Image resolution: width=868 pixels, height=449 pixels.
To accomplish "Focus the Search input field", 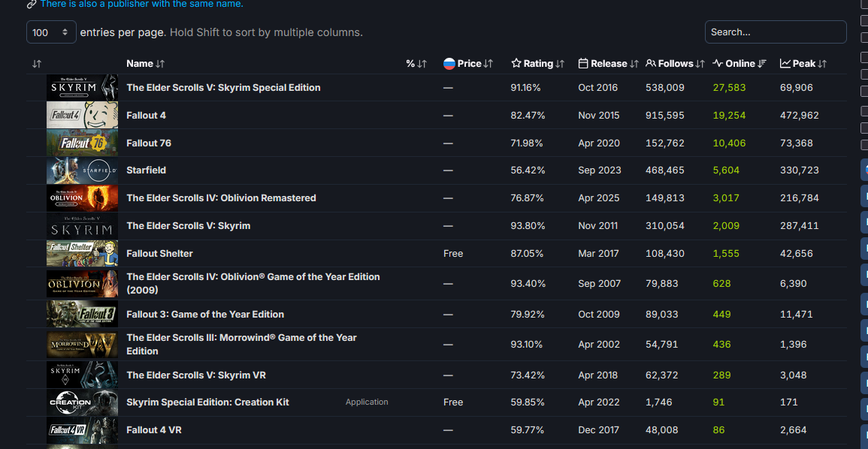I will 776,32.
